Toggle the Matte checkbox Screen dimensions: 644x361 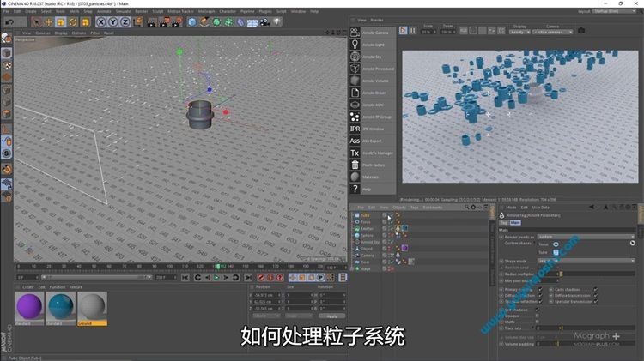click(x=538, y=322)
